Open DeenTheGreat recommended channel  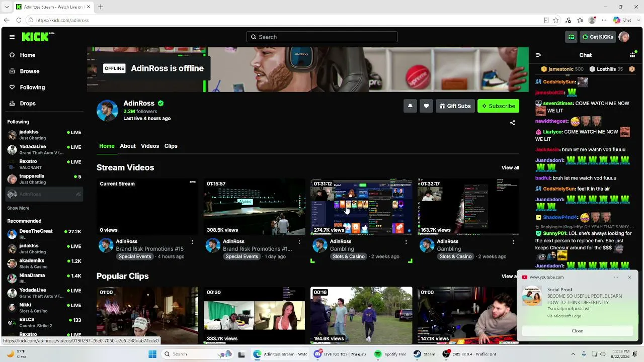[x=44, y=234]
